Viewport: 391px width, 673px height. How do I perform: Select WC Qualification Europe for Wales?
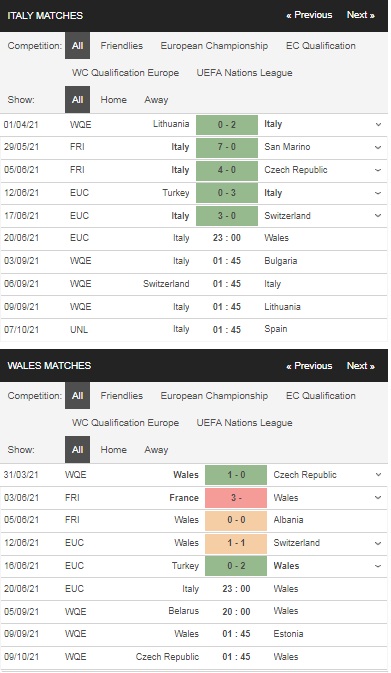point(125,423)
